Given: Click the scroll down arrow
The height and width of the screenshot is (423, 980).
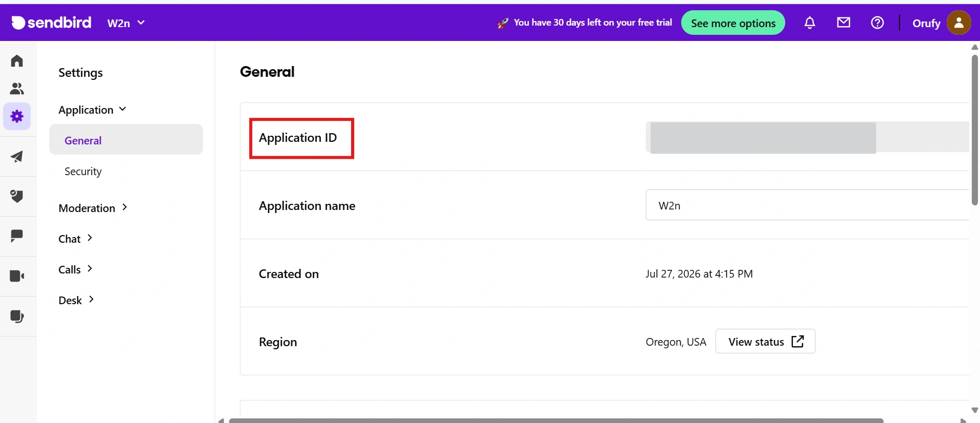Looking at the screenshot, I should [975, 410].
